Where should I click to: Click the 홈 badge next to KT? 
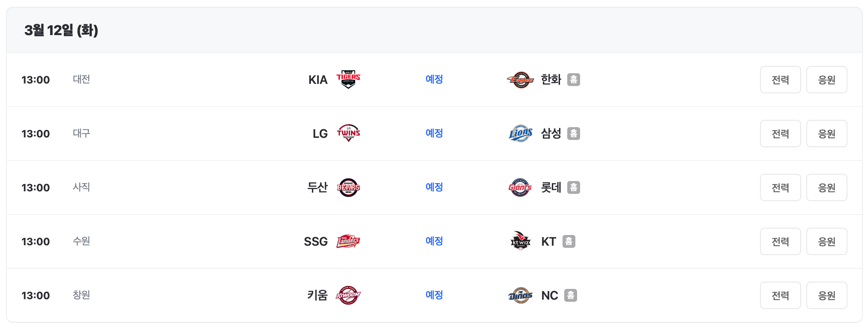point(570,241)
